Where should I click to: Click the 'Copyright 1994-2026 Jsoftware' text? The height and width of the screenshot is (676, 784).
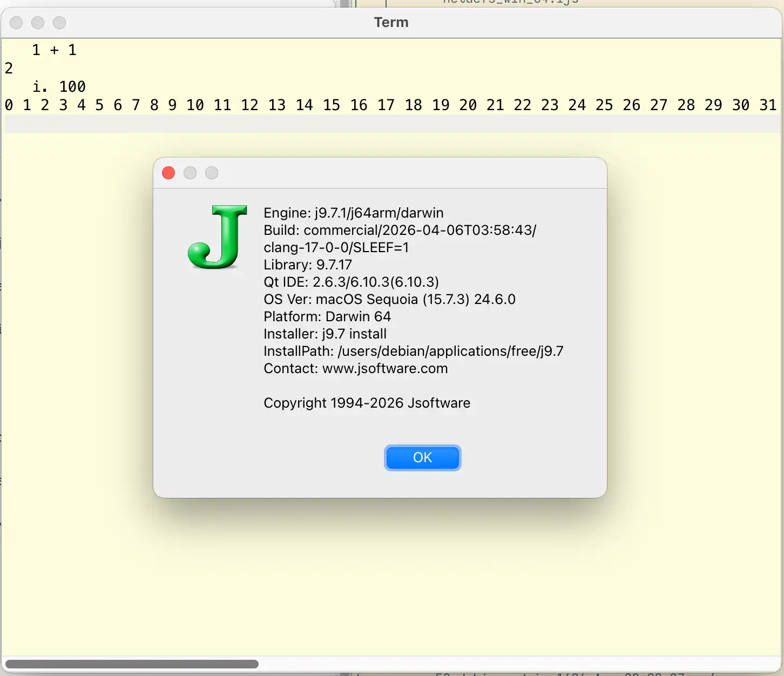point(367,403)
